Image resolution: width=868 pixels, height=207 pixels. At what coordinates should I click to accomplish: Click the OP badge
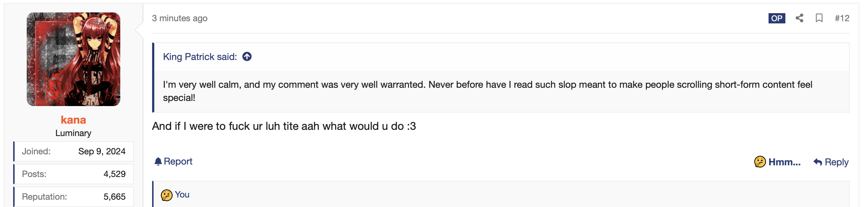coord(777,18)
